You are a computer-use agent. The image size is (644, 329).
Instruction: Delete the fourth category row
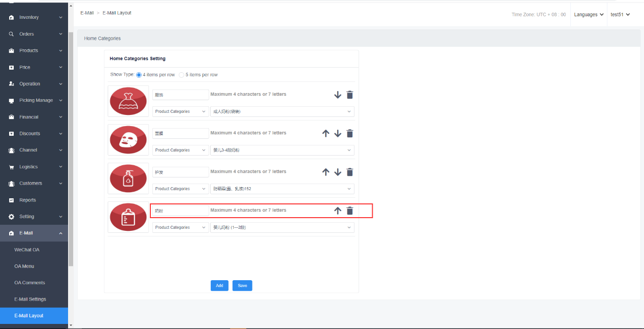point(349,211)
